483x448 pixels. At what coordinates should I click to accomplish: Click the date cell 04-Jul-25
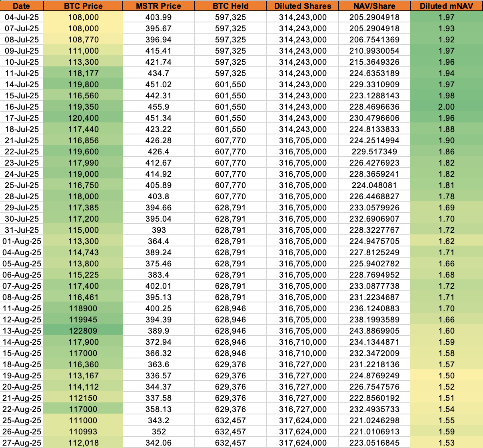tap(21, 17)
